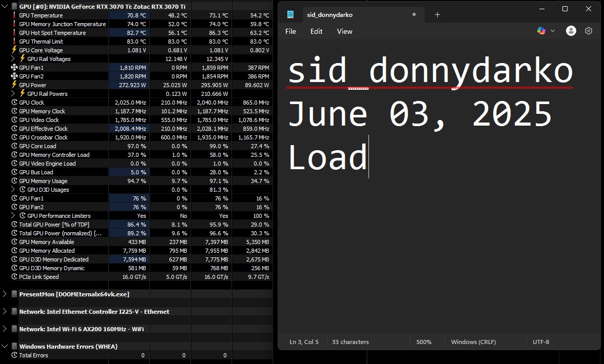Click the Total Errors sensor icon
The width and height of the screenshot is (604, 364).
pos(14,355)
